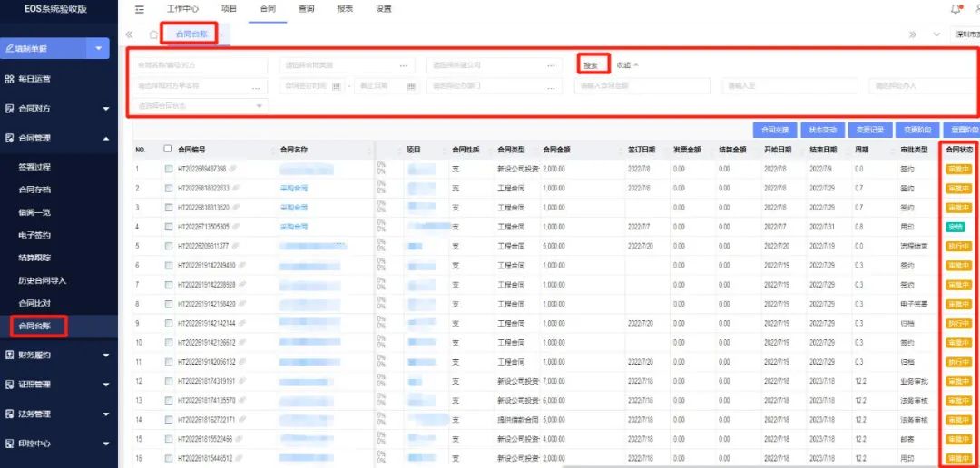Click the 财务履约 sidebar icon
Image resolution: width=980 pixels, height=468 pixels.
[x=9, y=355]
